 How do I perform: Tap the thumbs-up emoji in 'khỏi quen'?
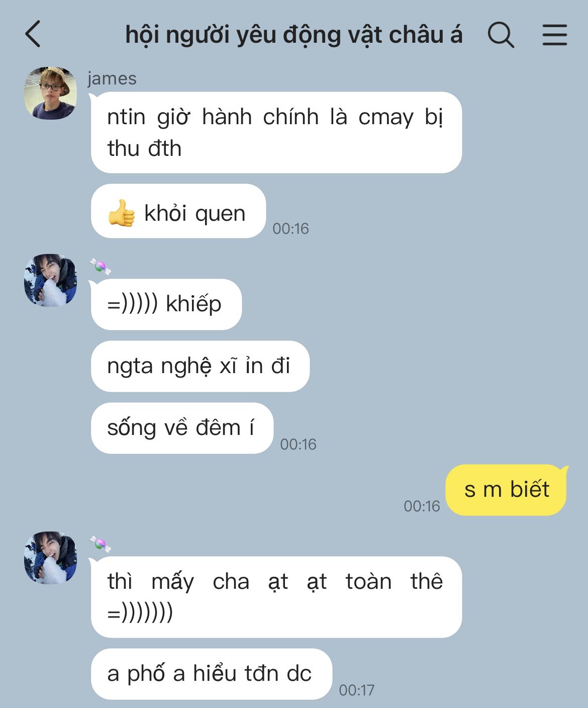click(x=121, y=214)
